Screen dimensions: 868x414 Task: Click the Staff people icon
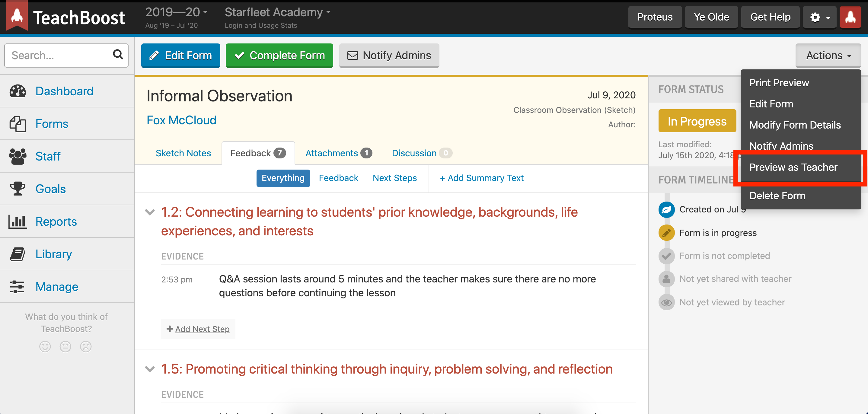[x=18, y=156]
